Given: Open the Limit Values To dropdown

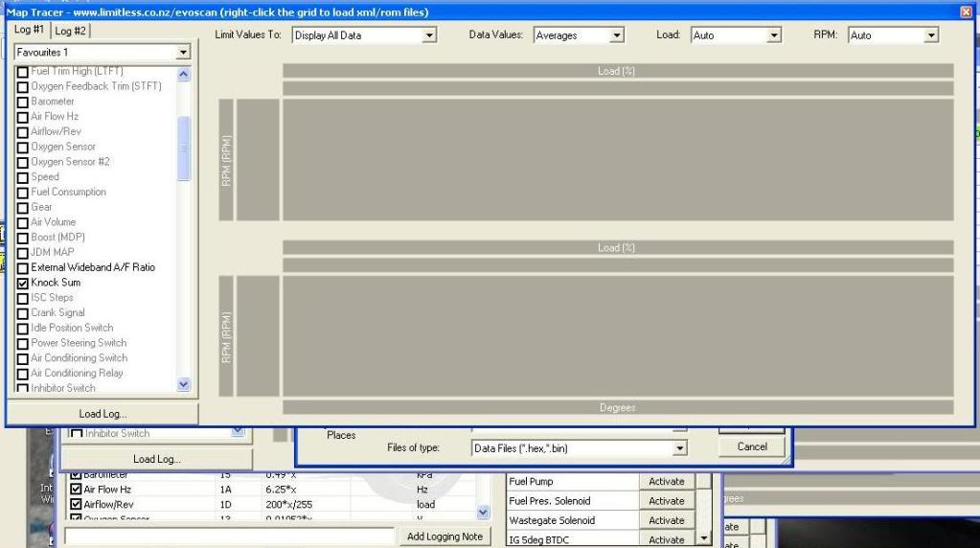Looking at the screenshot, I should [429, 35].
